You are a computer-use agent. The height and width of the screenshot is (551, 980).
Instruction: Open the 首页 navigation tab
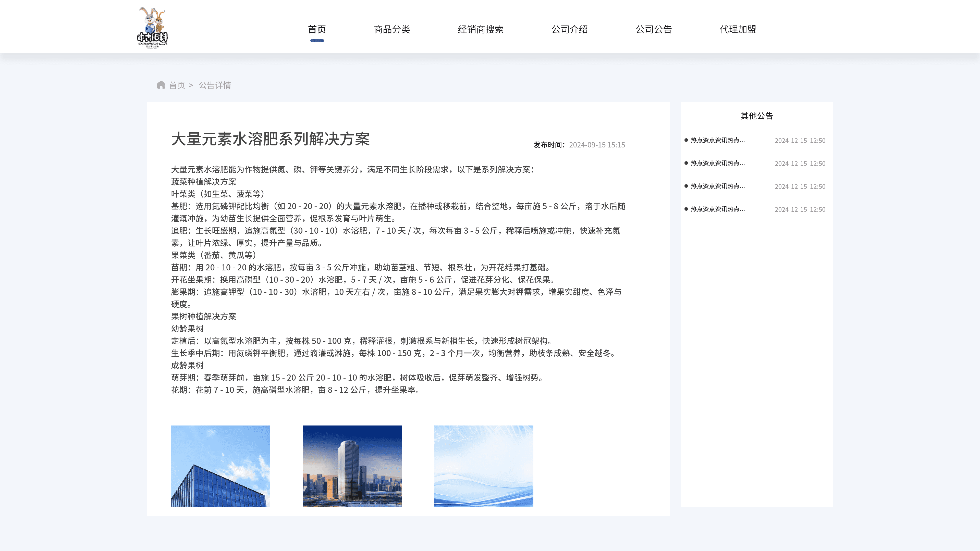[x=316, y=29]
